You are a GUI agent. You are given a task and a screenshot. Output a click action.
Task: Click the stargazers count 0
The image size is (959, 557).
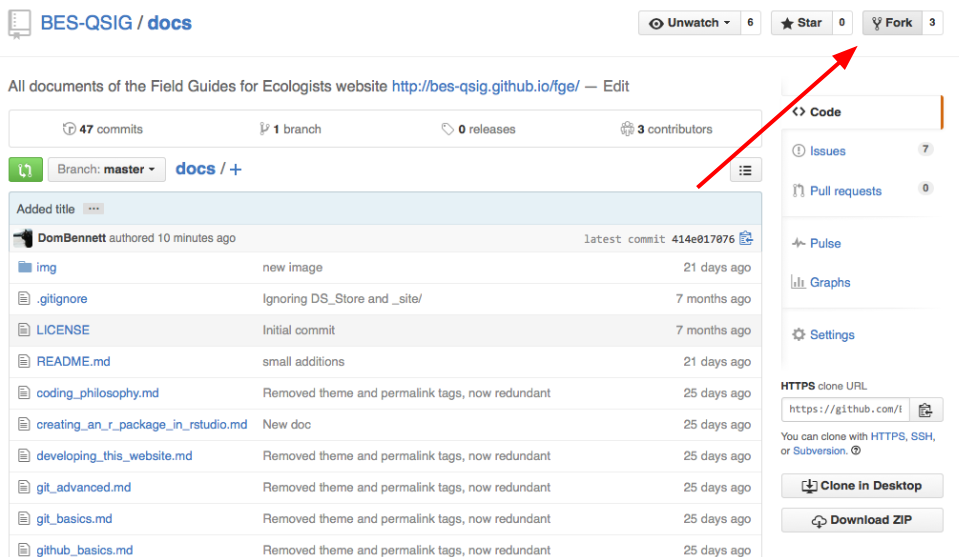click(x=842, y=23)
